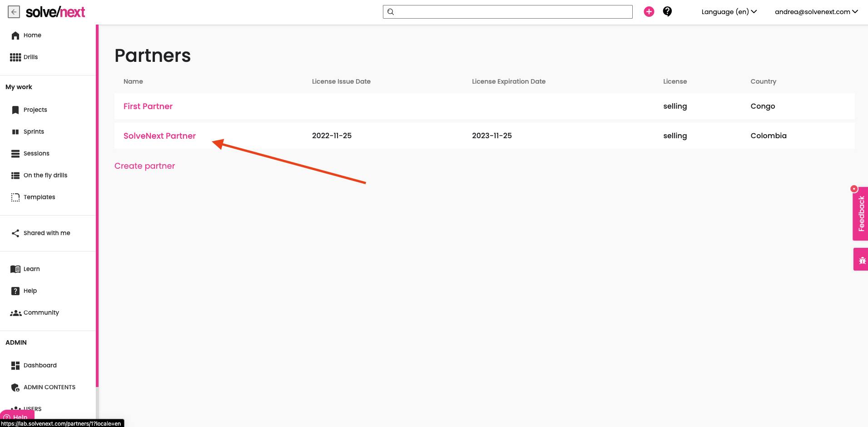Click the Help question box icon in sidebar
Screen dimensions: 868x427
click(15, 291)
